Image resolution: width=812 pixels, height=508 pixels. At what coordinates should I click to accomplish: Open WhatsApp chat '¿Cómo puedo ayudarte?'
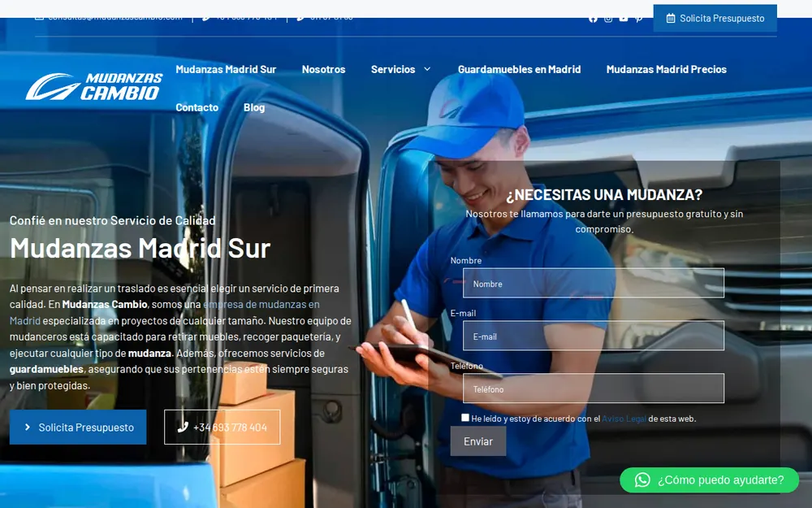click(x=710, y=480)
